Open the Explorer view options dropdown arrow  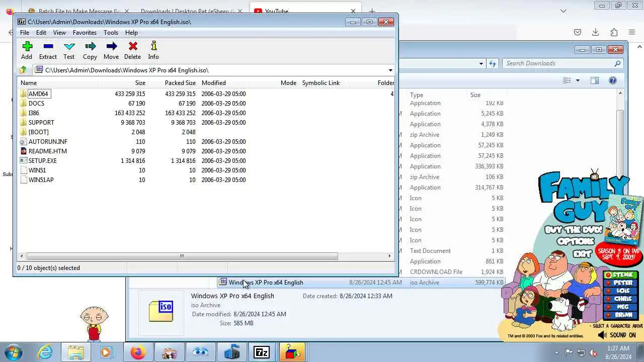coord(578,80)
